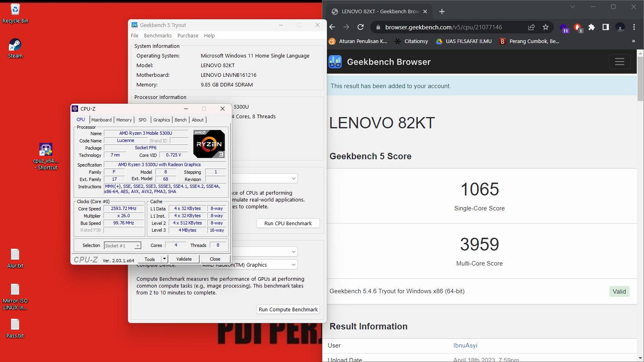Open the Chrome three-dot menu

tap(634, 27)
